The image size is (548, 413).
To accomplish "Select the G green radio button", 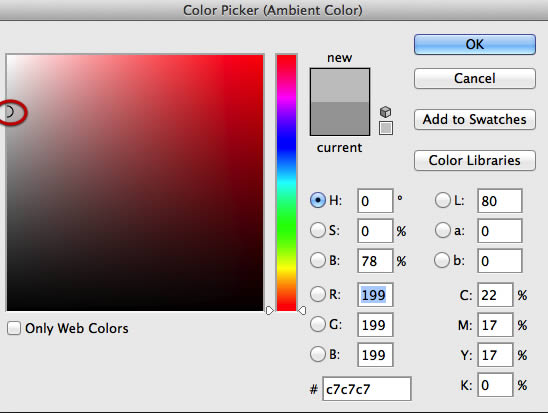I will (x=318, y=324).
